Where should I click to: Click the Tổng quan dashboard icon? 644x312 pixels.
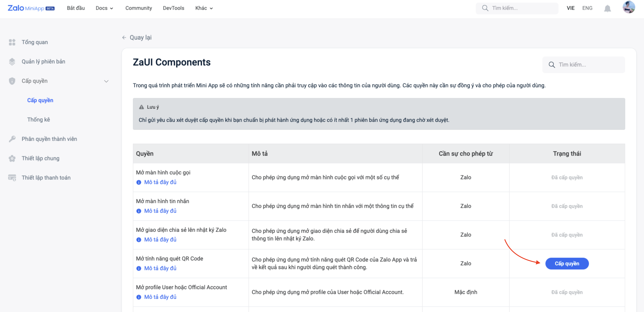click(x=12, y=42)
